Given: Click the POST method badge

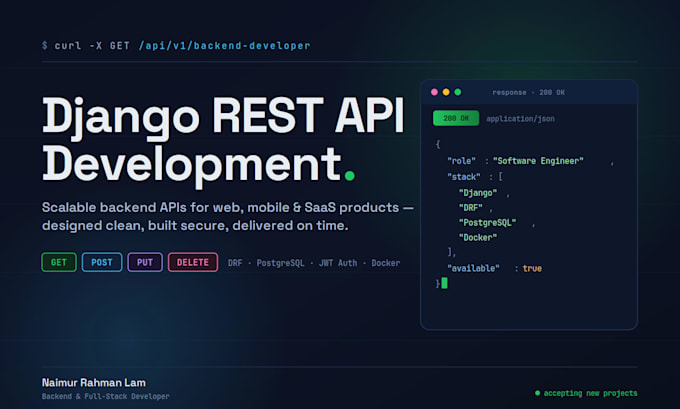Looking at the screenshot, I should [x=102, y=262].
